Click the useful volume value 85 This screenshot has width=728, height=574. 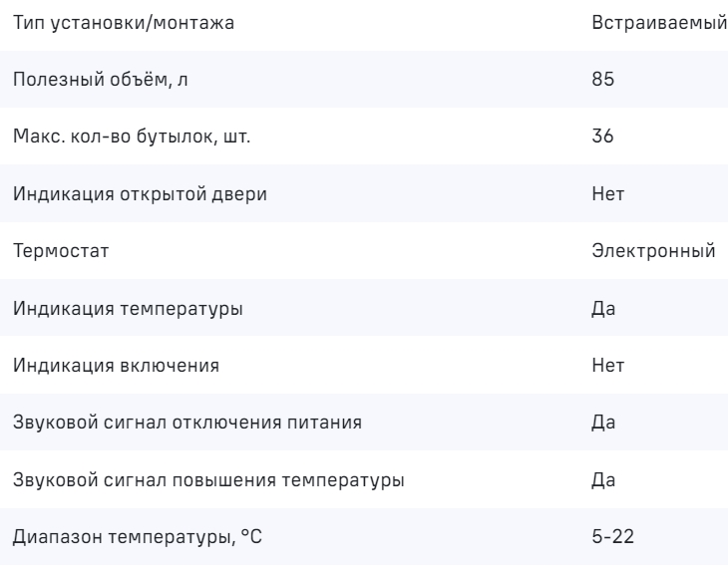pyautogui.click(x=602, y=80)
